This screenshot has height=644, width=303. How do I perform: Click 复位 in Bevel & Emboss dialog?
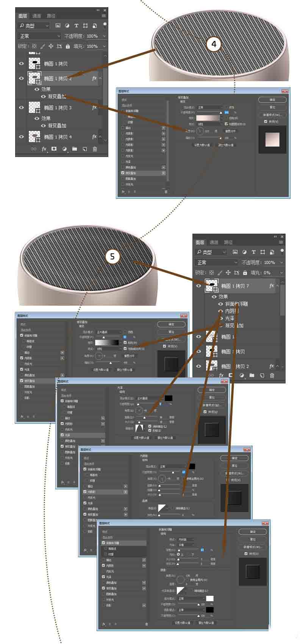coord(253,539)
